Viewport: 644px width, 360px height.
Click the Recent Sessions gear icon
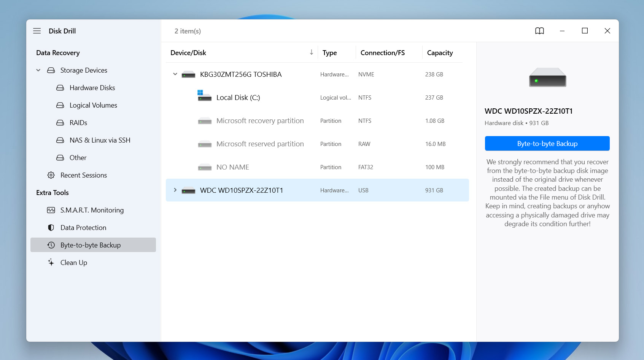click(x=51, y=175)
